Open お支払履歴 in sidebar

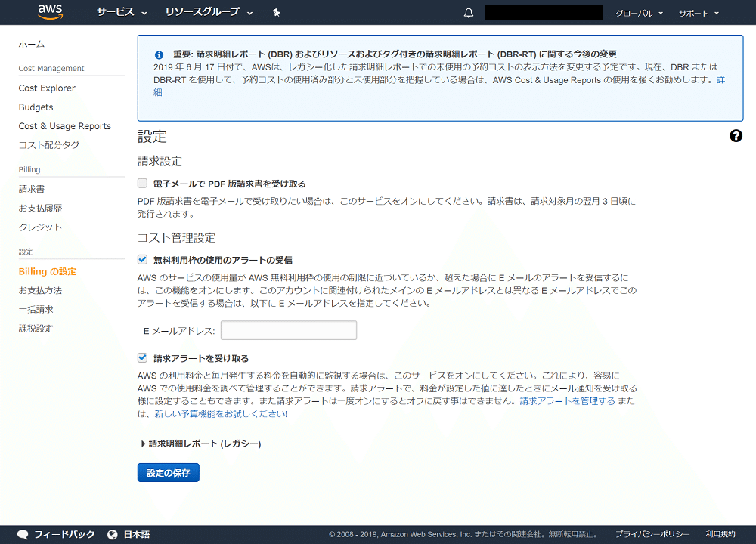[x=40, y=209]
